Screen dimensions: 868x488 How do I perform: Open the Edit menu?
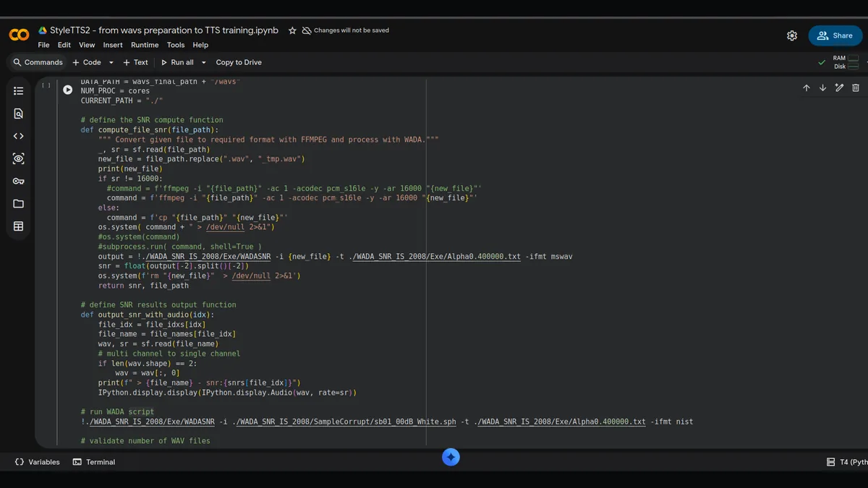pos(64,45)
